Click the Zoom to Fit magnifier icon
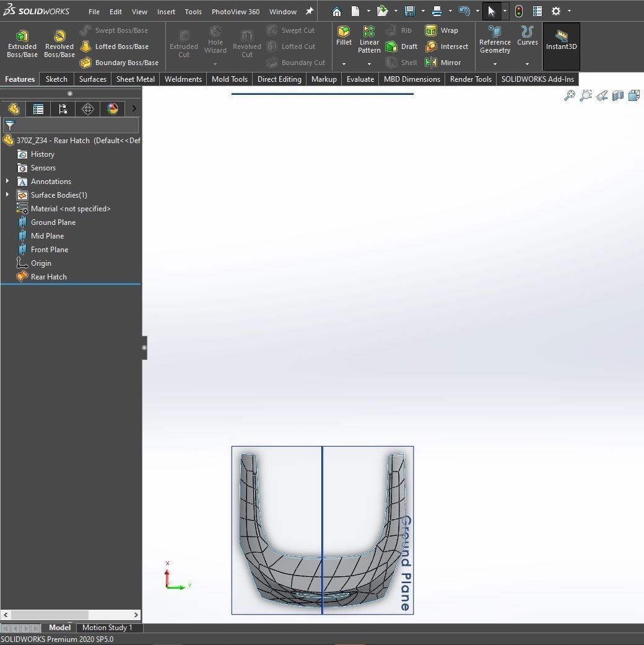The height and width of the screenshot is (645, 644). pyautogui.click(x=569, y=95)
